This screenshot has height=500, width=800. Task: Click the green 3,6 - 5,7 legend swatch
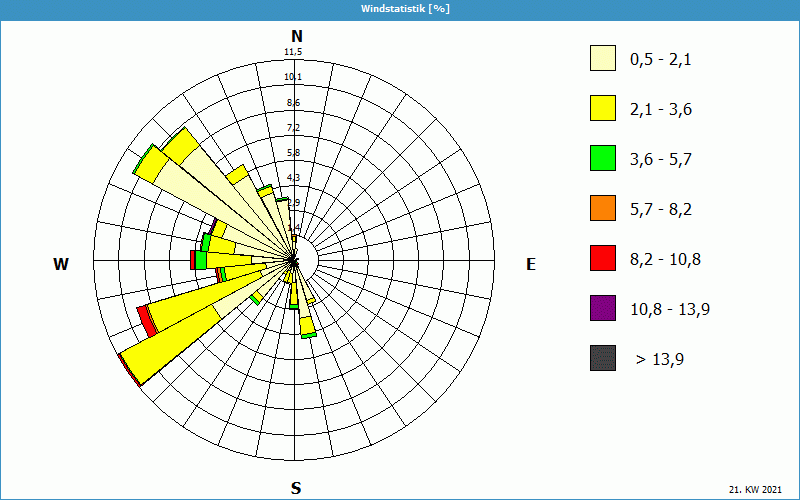(603, 158)
